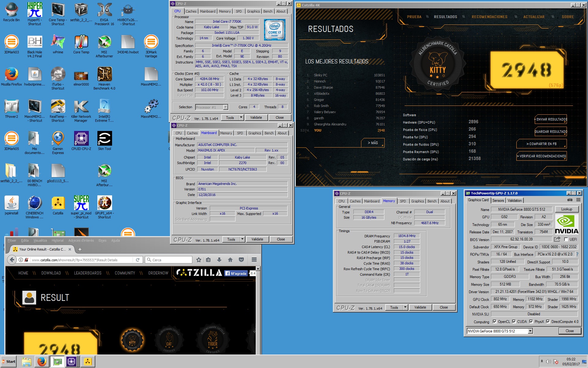Click COMPARTIR EN FB button
588x368 pixels.
click(541, 144)
